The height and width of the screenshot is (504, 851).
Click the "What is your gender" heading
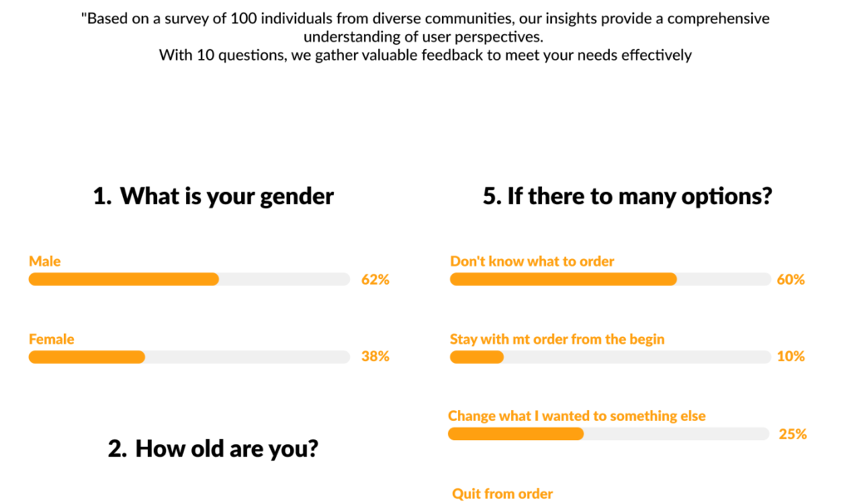214,197
